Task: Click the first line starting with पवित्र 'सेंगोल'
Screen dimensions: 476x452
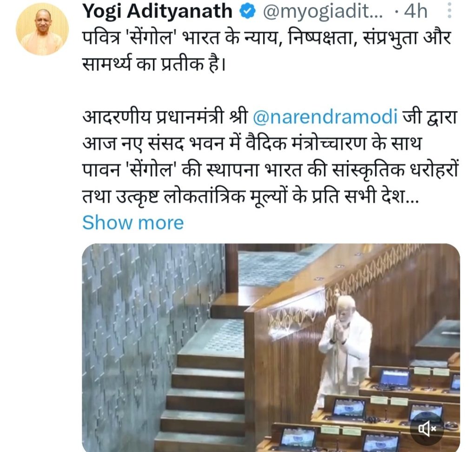Action: pyautogui.click(x=266, y=39)
